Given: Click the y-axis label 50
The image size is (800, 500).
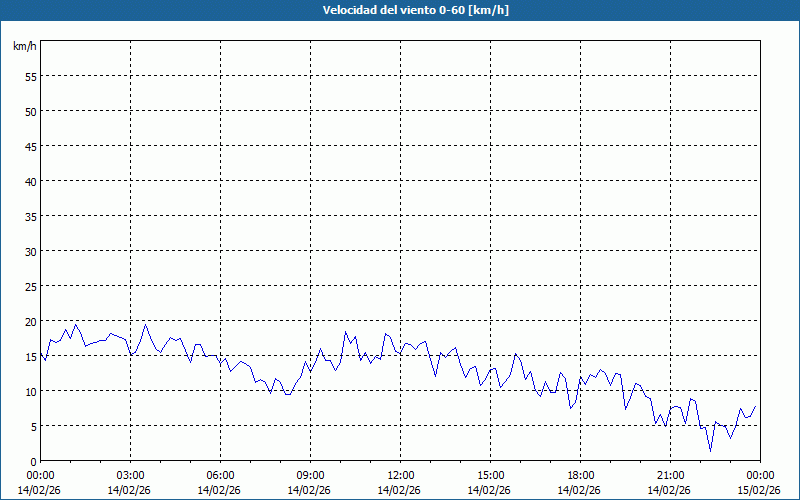Looking at the screenshot, I should [30, 111].
